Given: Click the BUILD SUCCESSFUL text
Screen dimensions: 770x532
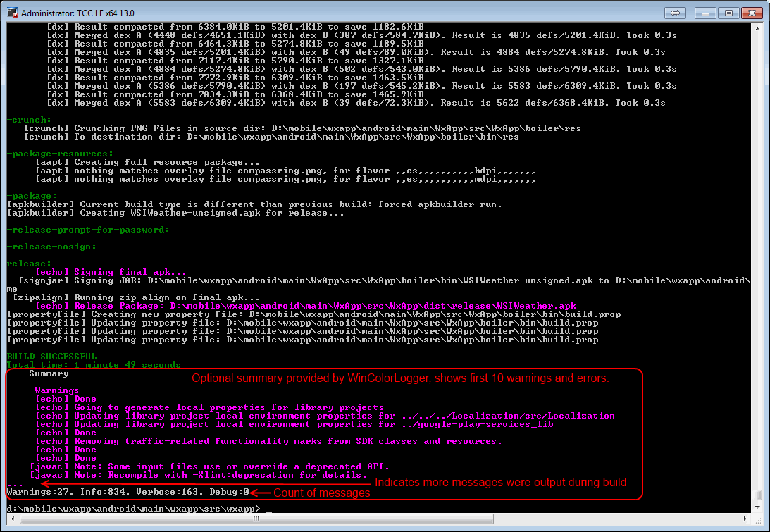Looking at the screenshot, I should (51, 356).
